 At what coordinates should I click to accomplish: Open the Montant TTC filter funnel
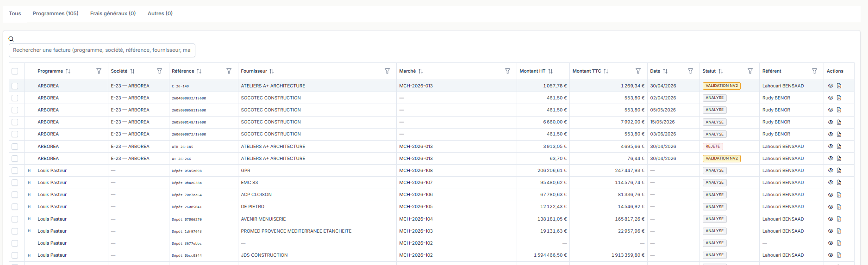click(x=638, y=71)
